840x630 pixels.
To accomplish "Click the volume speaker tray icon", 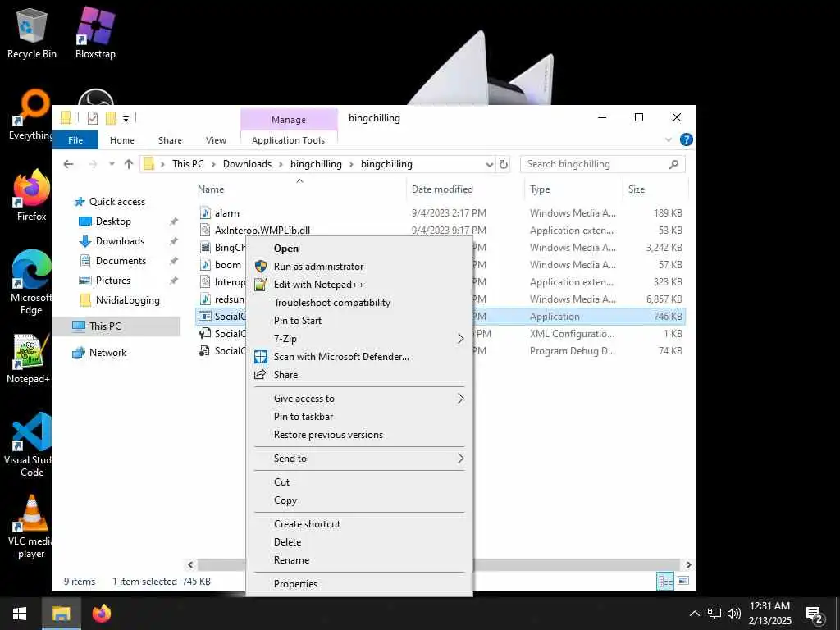I will [x=734, y=614].
